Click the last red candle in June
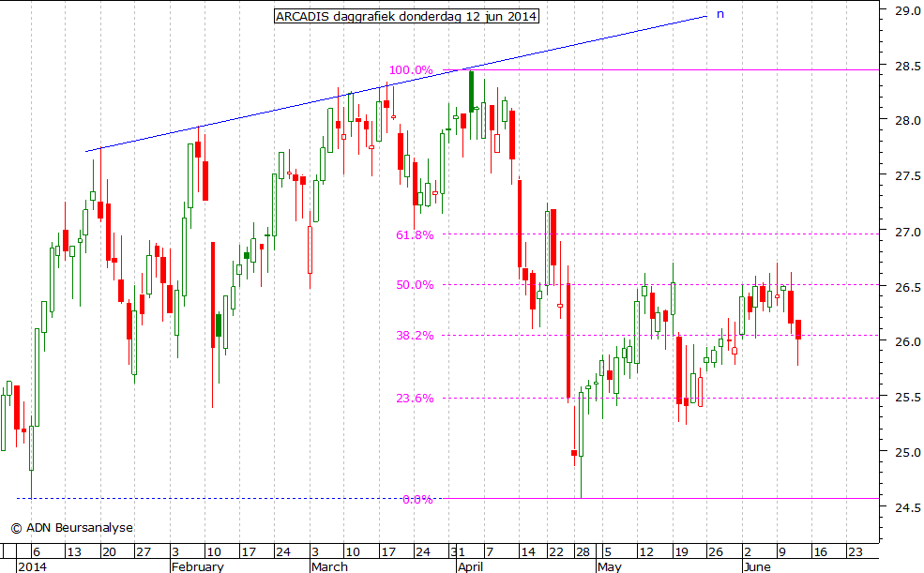This screenshot has height=573, width=924. coord(798,330)
